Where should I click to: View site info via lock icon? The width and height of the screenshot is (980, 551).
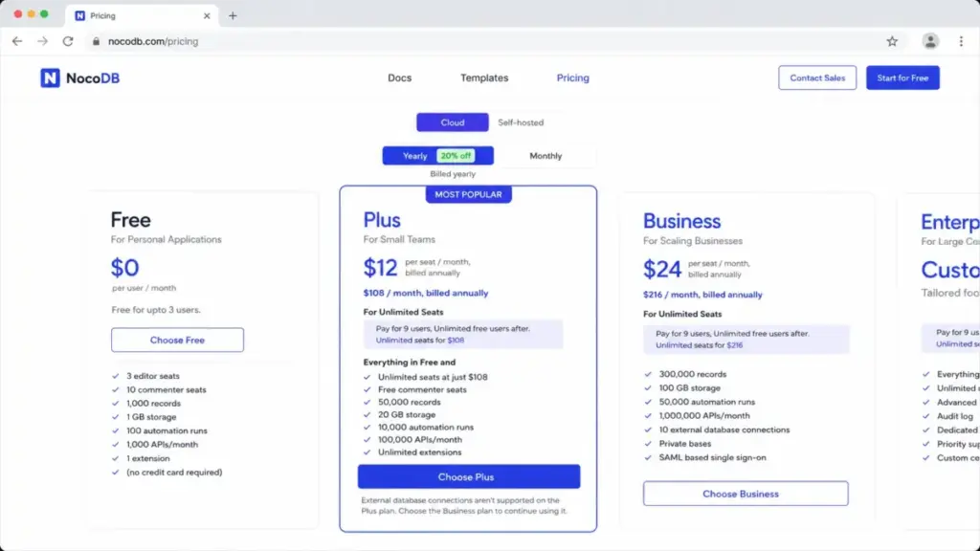pos(96,41)
